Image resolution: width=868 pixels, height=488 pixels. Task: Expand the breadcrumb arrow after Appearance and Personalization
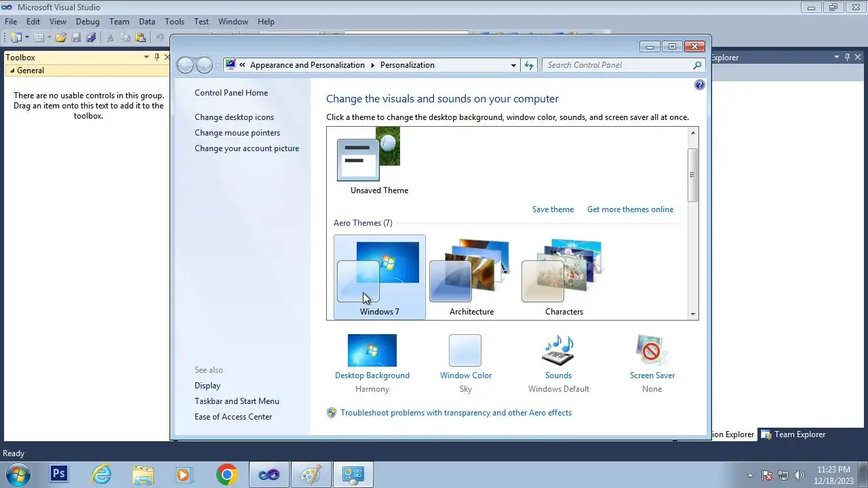point(372,65)
